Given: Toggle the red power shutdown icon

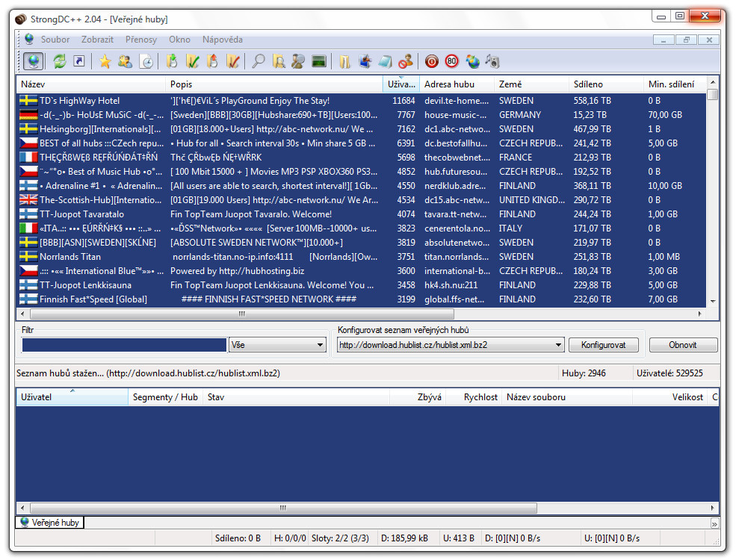Looking at the screenshot, I should tap(432, 61).
